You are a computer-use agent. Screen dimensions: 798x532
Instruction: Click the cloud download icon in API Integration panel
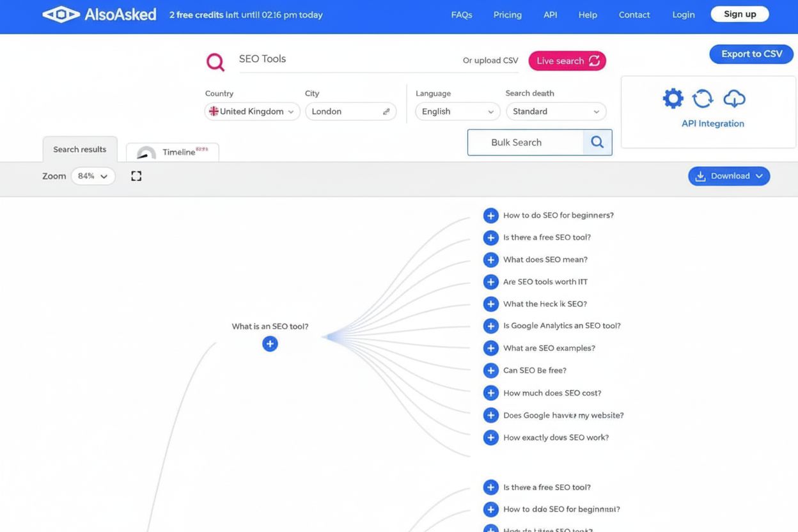[734, 98]
